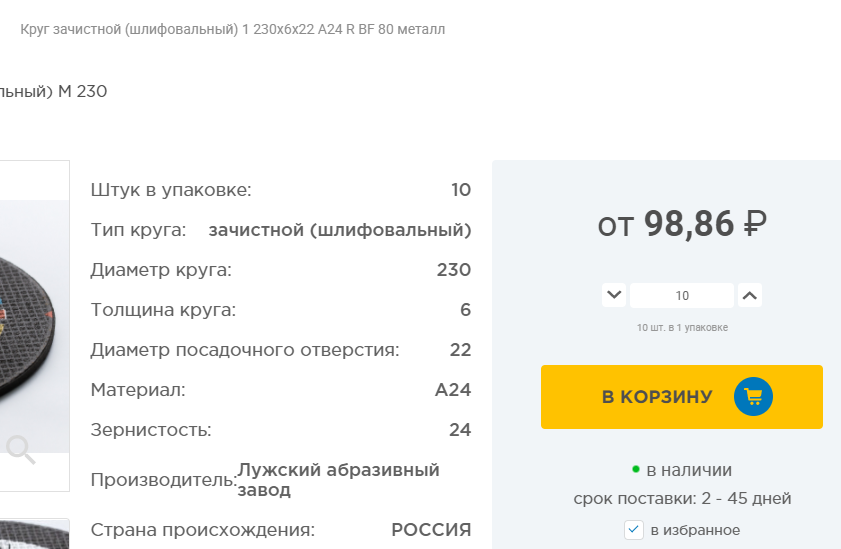This screenshot has height=549, width=841.
Task: Open manufacturer 'Лужский абразивный завод'
Action: click(338, 479)
